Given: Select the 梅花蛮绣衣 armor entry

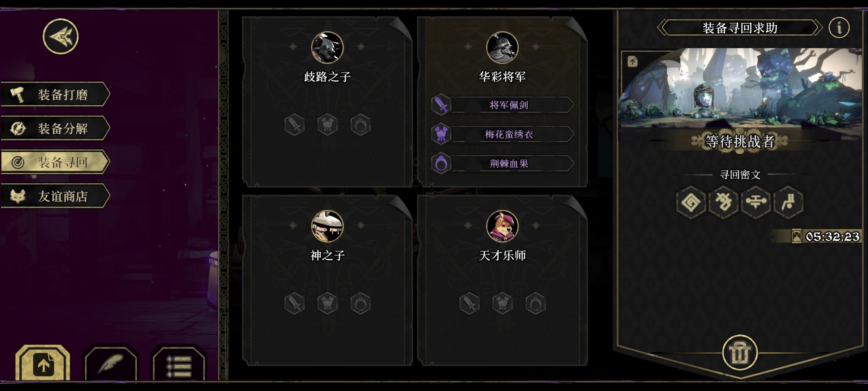Looking at the screenshot, I should click(502, 134).
